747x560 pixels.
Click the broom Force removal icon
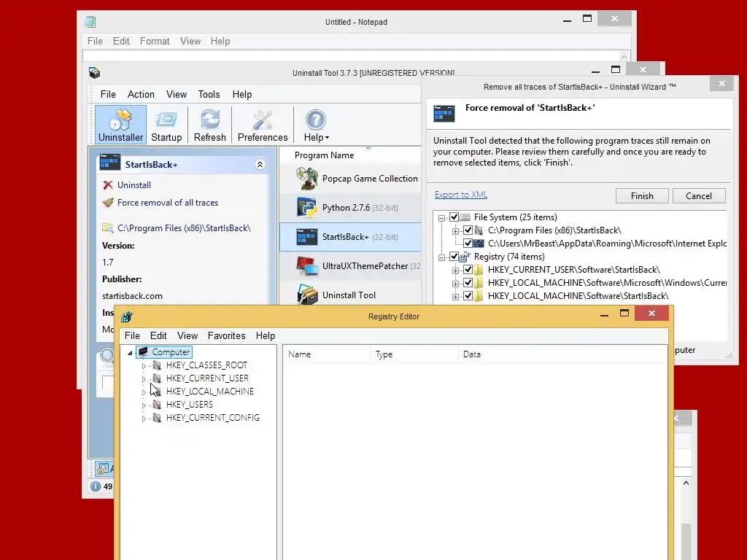click(x=108, y=203)
